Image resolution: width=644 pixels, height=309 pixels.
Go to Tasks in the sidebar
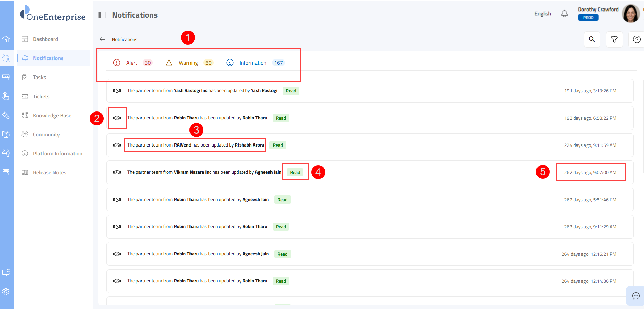coord(39,78)
